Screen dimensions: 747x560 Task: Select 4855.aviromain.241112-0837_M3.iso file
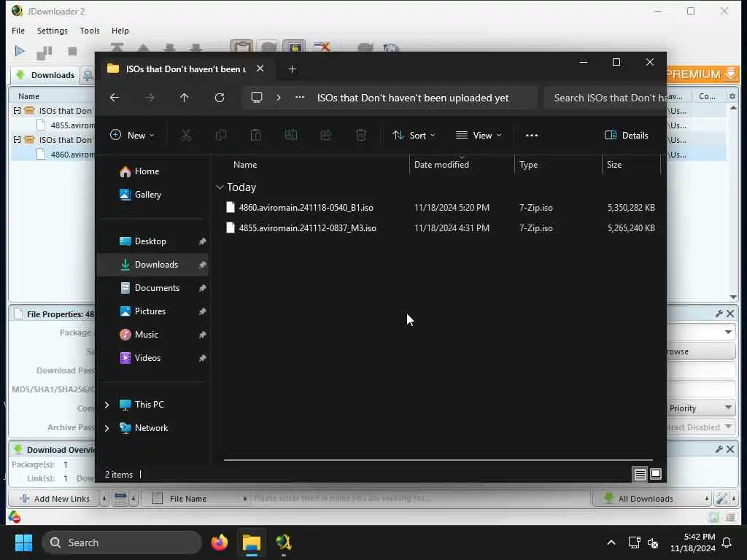[307, 228]
